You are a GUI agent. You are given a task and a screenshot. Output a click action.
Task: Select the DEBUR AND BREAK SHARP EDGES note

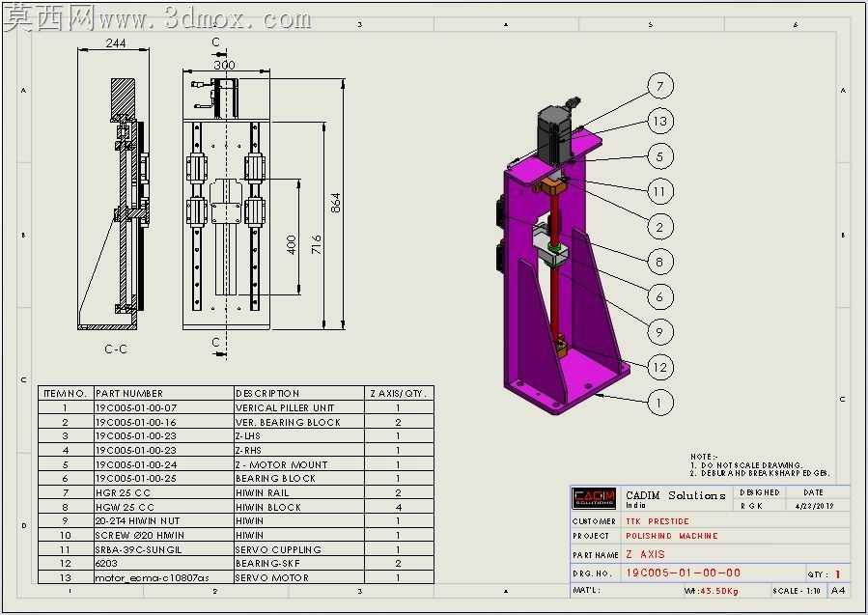[x=760, y=473]
